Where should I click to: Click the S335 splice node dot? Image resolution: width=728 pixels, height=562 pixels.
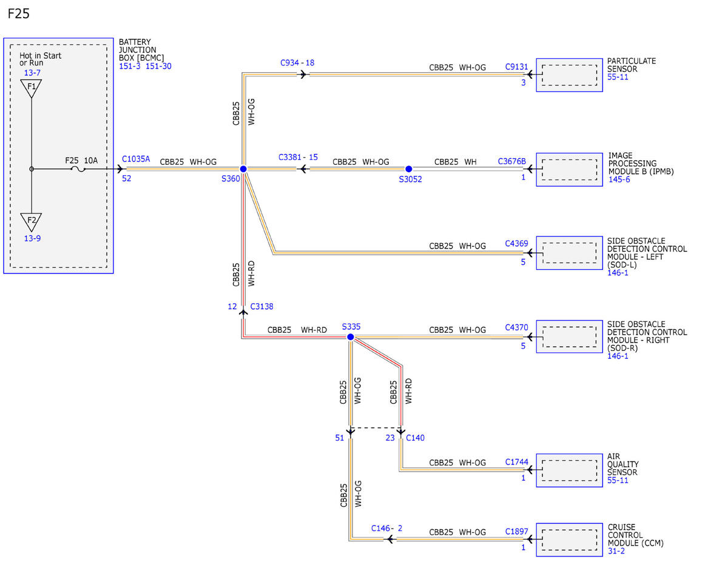pos(350,336)
